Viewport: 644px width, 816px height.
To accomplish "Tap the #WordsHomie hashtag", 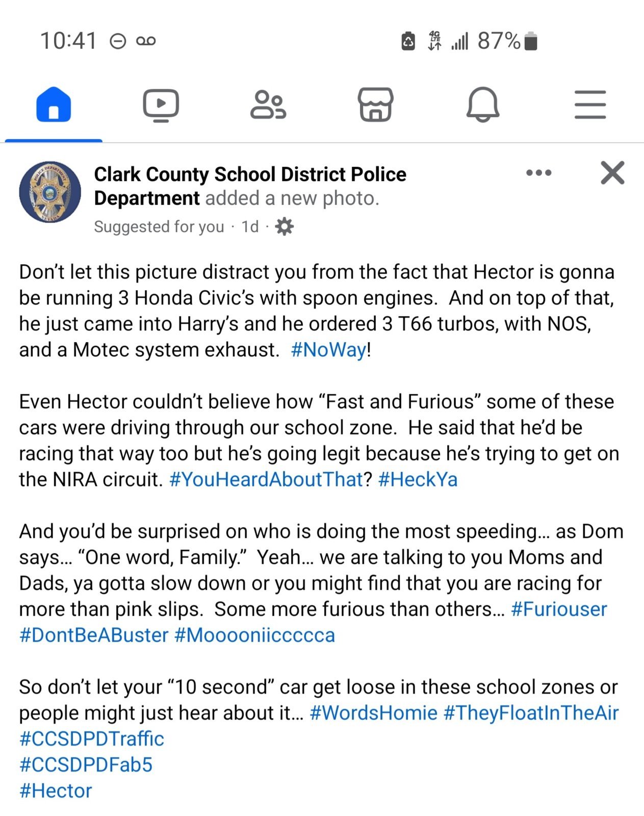I will (x=373, y=712).
